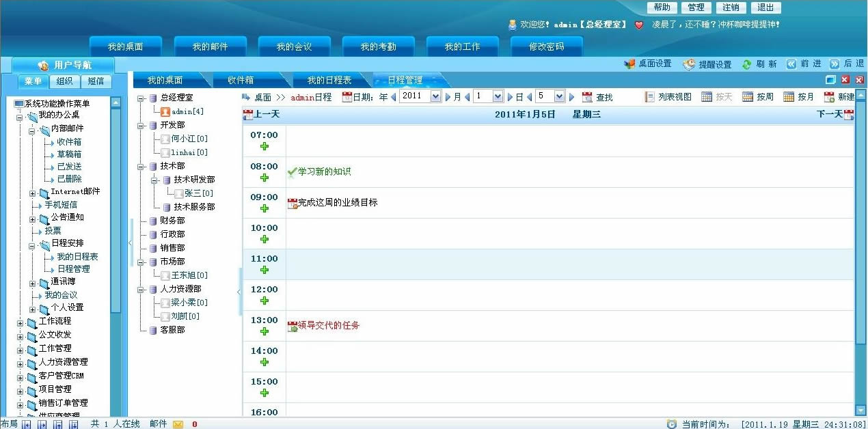Switch to week view (按周) icon
This screenshot has height=429, width=868.
[x=748, y=97]
